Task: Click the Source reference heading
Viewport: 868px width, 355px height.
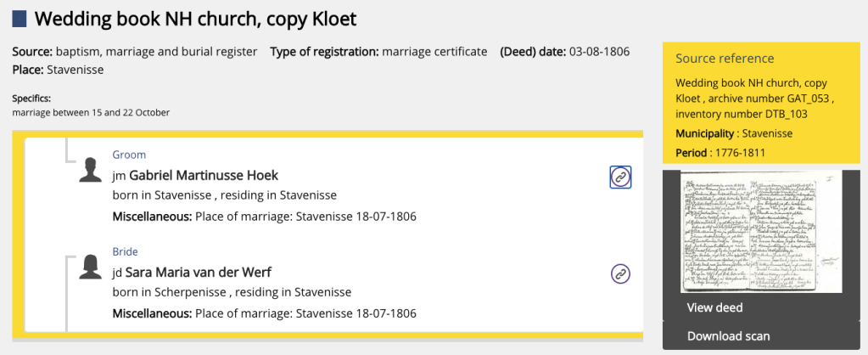Action: click(725, 59)
